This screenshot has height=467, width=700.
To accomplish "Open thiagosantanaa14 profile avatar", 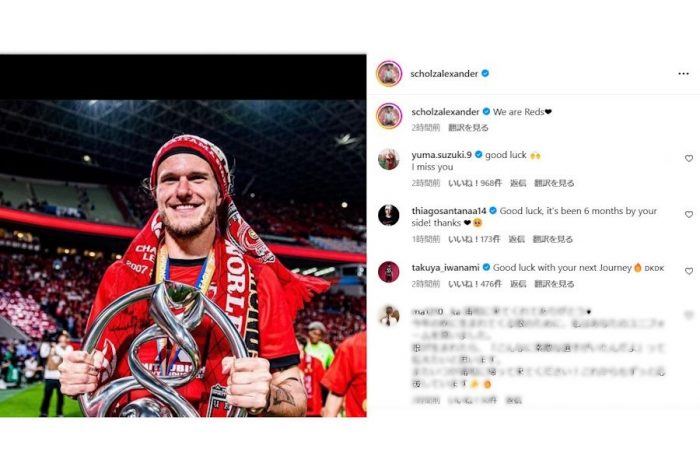I will [389, 215].
